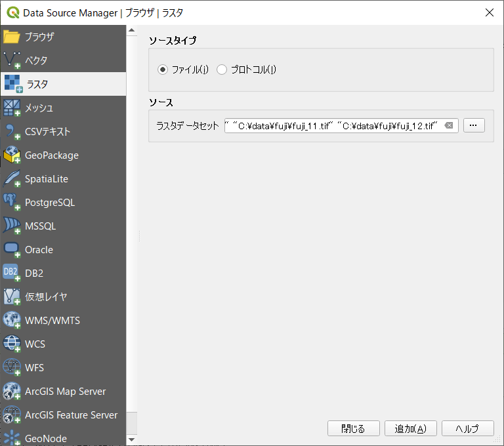
Task: Select the ファイル radio button
Action: click(x=163, y=70)
